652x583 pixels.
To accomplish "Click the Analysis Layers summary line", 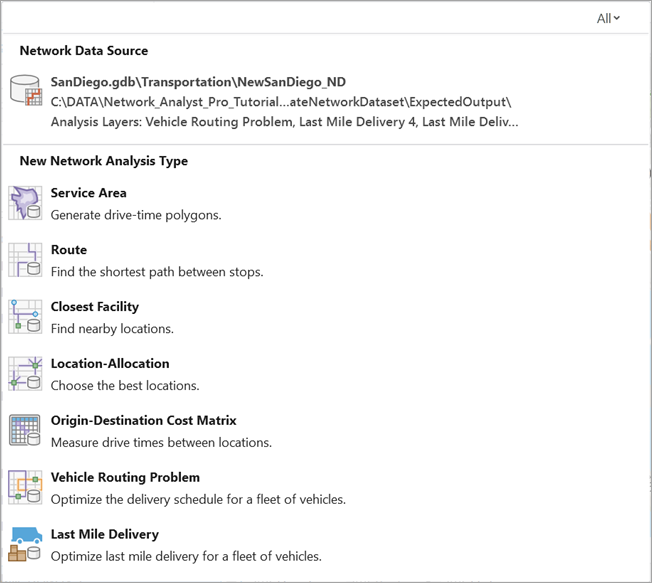I will (284, 122).
